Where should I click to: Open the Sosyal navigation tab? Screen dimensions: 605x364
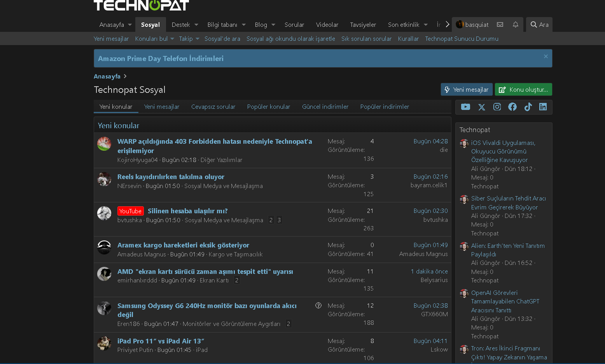[150, 24]
